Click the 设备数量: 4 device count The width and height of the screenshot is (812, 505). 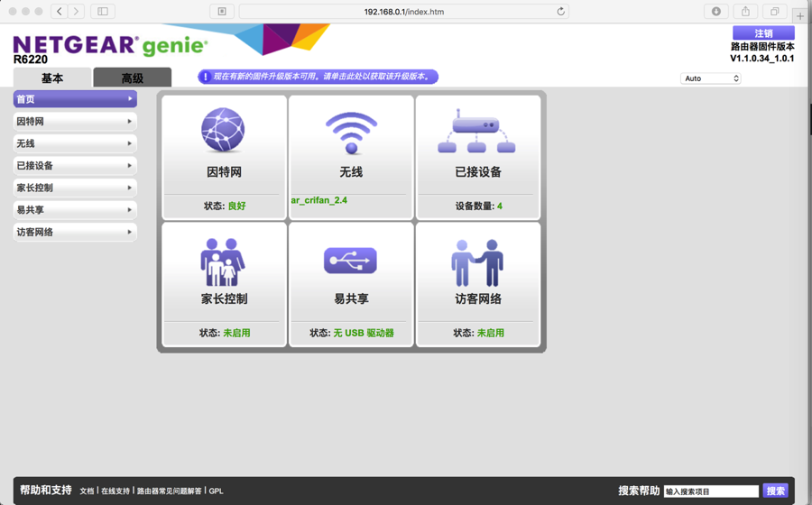478,206
